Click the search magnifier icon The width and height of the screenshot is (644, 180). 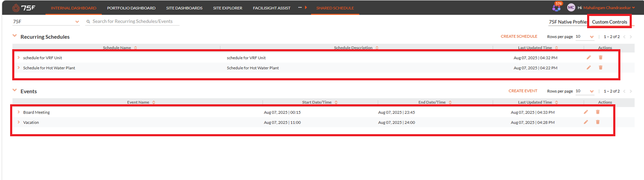89,21
